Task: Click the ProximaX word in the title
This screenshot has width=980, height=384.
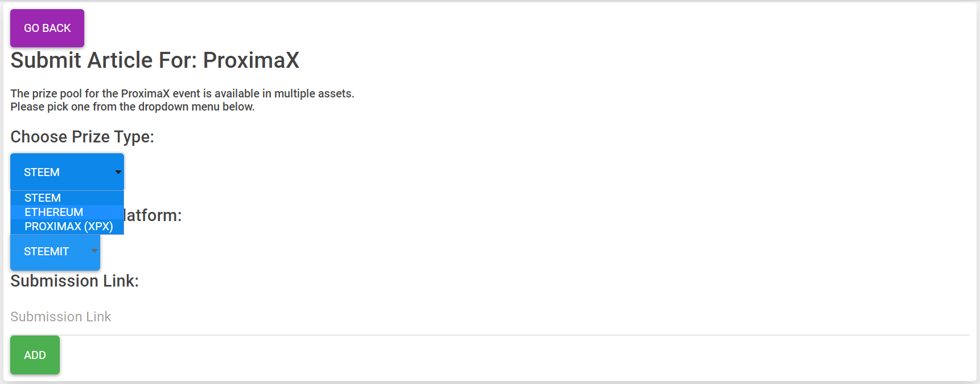Action: click(x=251, y=60)
